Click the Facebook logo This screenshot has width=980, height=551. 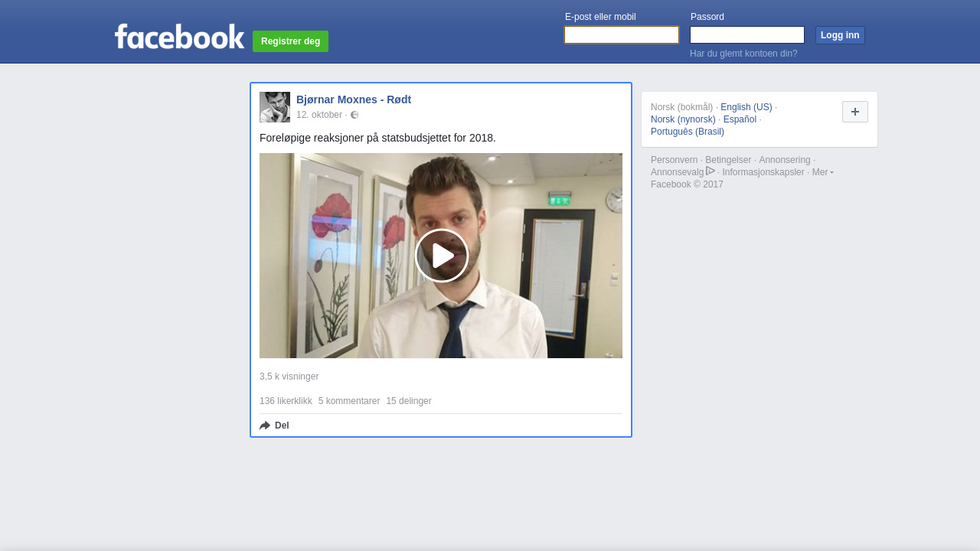point(179,37)
